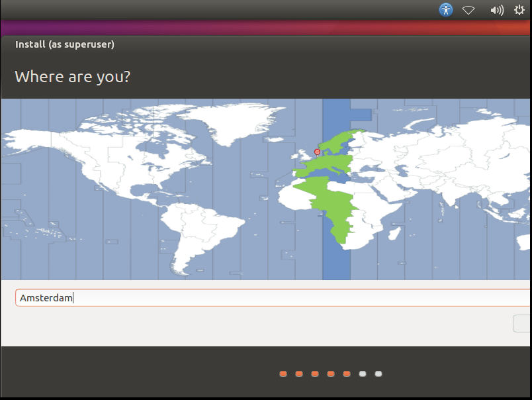Click in the Amsterdam location text field
The height and width of the screenshot is (400, 532).
click(x=265, y=298)
